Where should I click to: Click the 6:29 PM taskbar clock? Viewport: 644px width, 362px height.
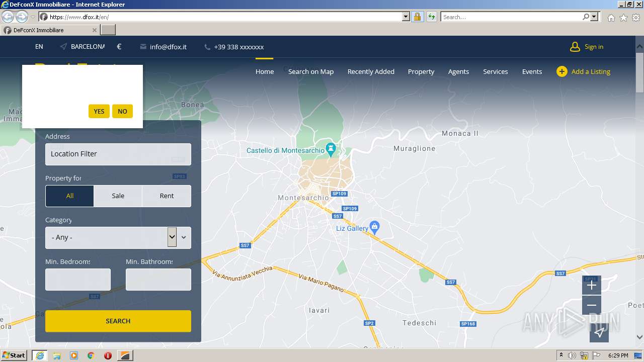point(618,355)
